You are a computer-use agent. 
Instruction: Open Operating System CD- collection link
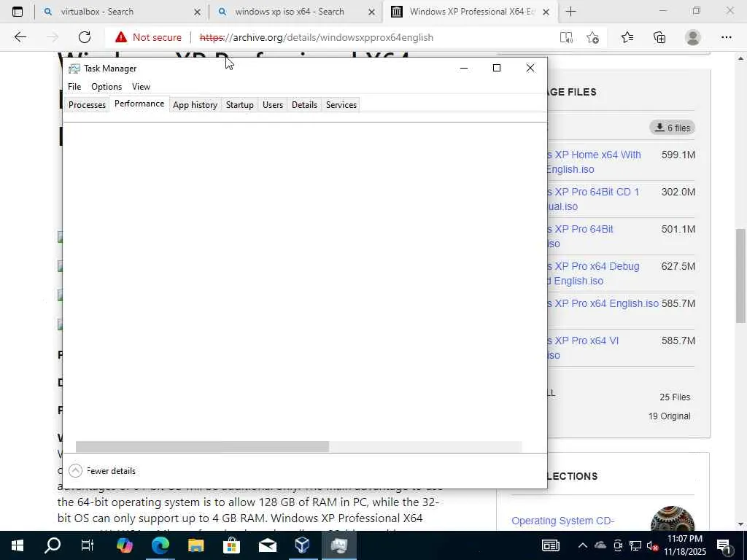point(562,521)
